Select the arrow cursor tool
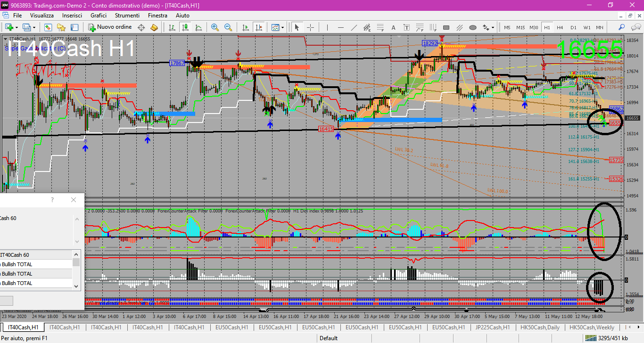The height and width of the screenshot is (343, 644). 297,27
